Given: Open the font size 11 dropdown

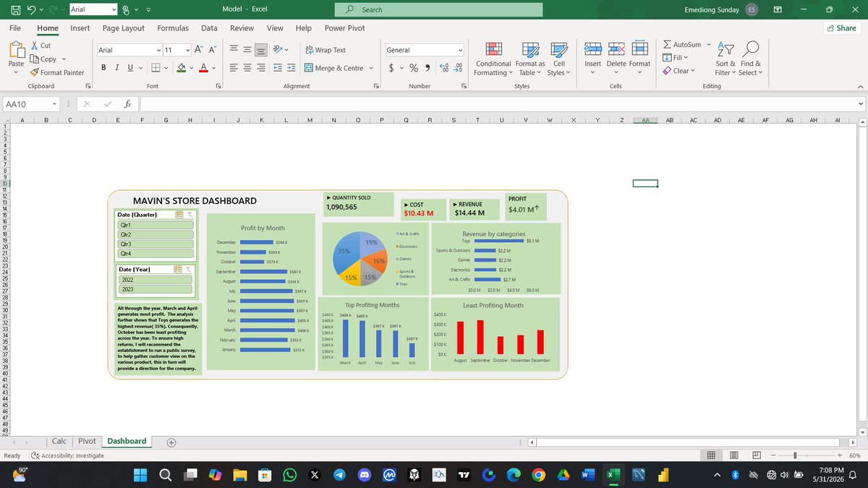Looking at the screenshot, I should [x=188, y=50].
